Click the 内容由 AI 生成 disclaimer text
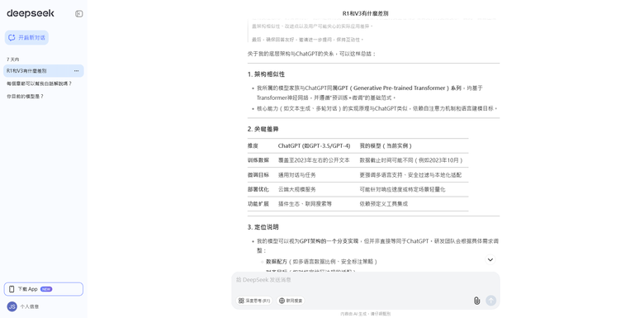 366,314
